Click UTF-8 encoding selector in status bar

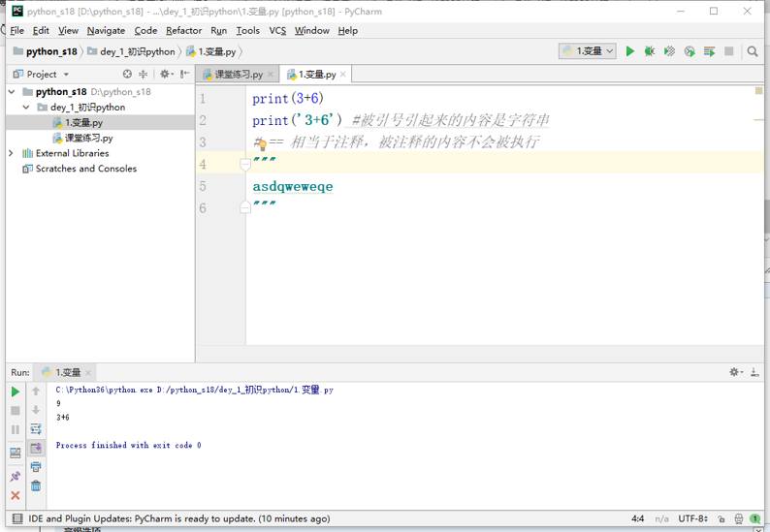pyautogui.click(x=693, y=518)
